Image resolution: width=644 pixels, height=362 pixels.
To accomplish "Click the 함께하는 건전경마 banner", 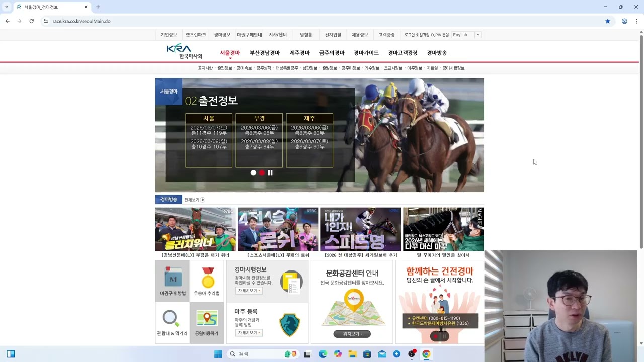I will pyautogui.click(x=440, y=302).
